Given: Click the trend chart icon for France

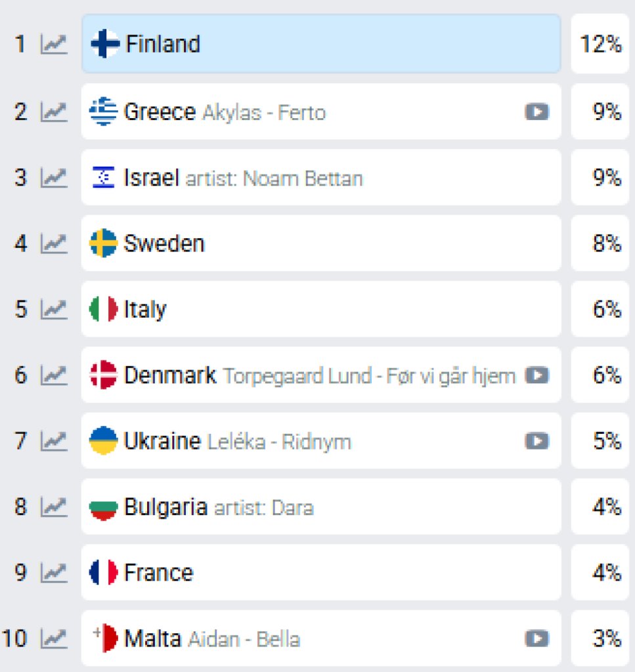Looking at the screenshot, I should click(x=54, y=573).
